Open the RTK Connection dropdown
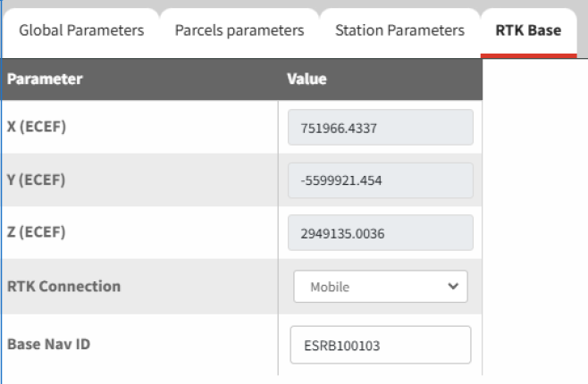Image resolution: width=588 pixels, height=384 pixels. click(x=381, y=288)
